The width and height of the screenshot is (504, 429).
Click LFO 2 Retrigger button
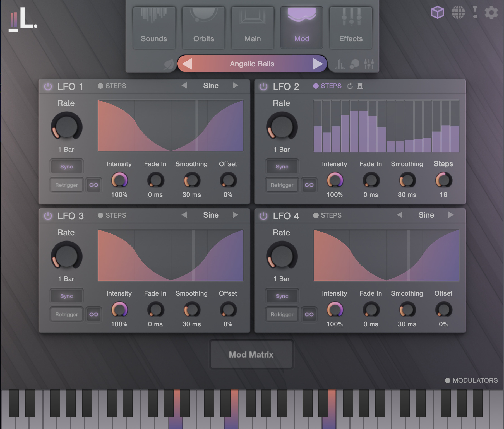tap(282, 185)
